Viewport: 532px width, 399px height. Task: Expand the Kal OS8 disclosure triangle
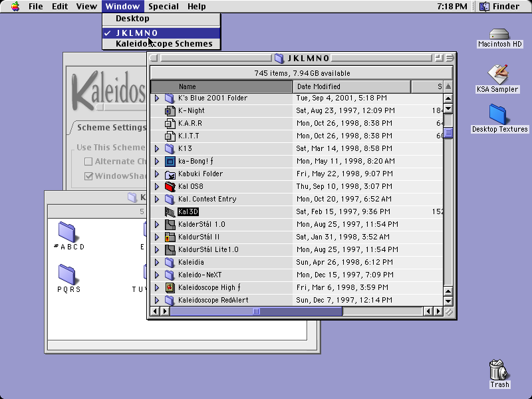pyautogui.click(x=157, y=186)
